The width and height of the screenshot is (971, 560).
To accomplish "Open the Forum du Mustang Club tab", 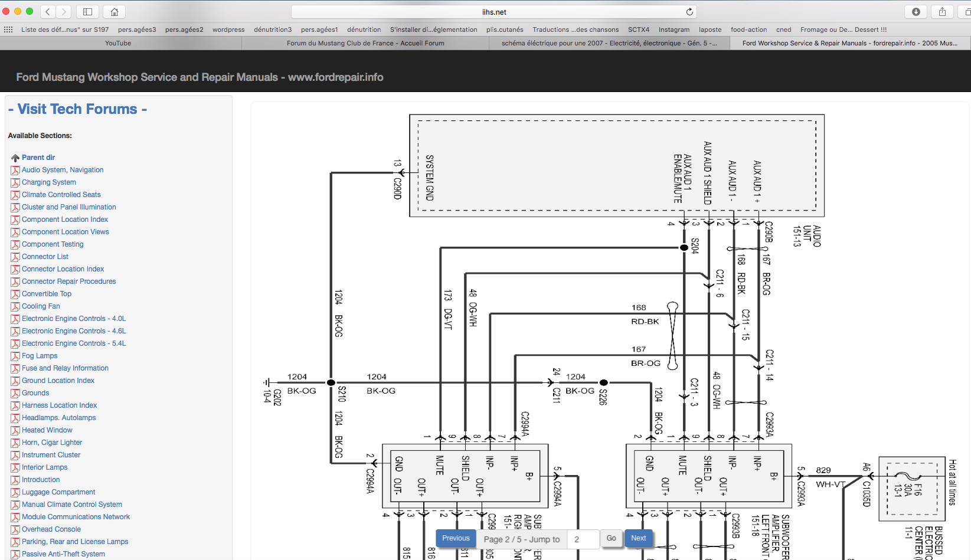I will point(365,43).
